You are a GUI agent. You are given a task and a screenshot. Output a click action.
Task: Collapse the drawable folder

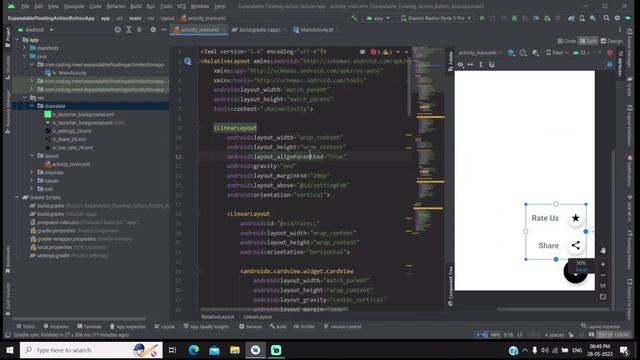point(32,106)
